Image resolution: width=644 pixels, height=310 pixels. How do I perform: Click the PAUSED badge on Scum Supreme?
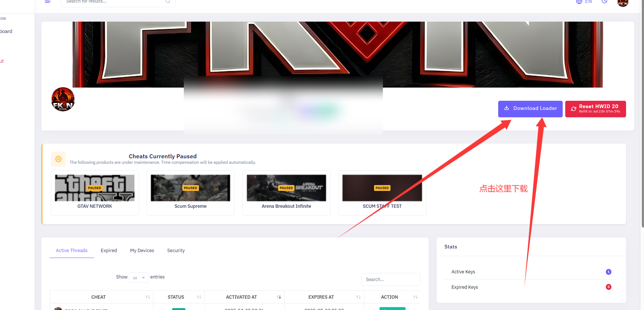pyautogui.click(x=190, y=188)
